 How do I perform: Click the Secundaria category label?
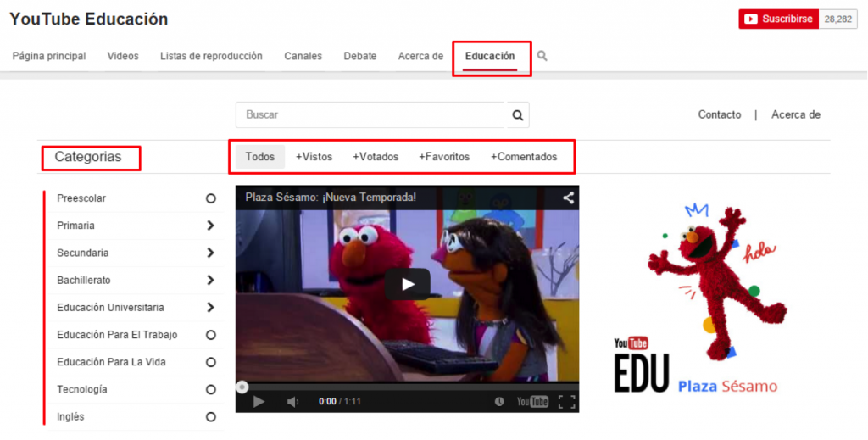pos(83,253)
